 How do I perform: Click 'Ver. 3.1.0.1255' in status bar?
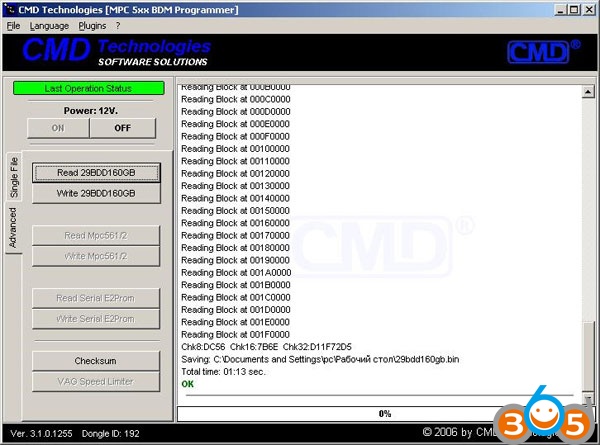click(x=41, y=434)
